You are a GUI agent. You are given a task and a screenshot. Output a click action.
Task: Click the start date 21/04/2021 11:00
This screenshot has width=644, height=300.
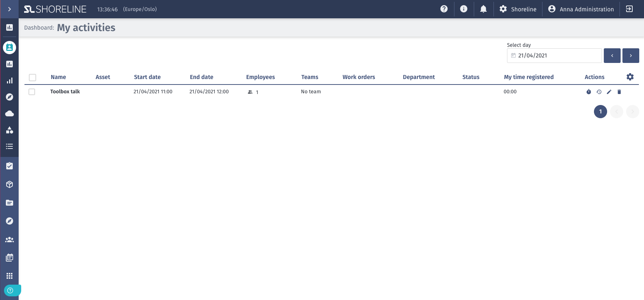point(153,91)
